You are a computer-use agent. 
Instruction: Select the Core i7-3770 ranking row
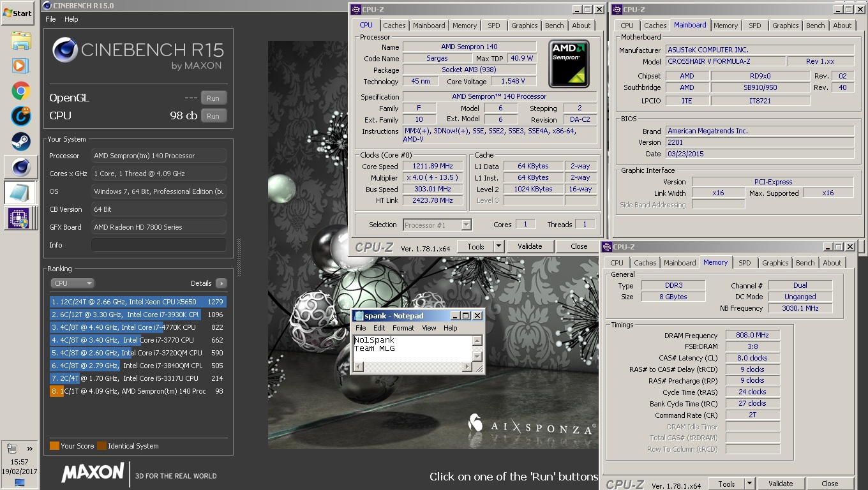coord(138,340)
